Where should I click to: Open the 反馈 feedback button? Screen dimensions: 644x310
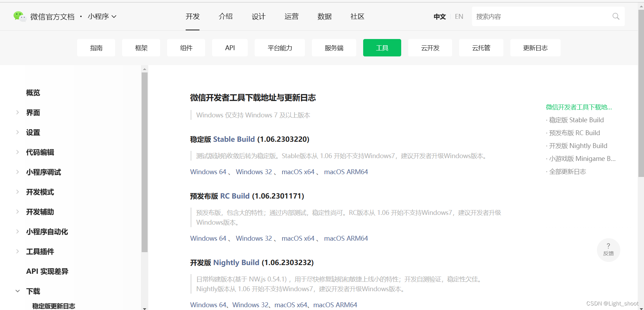point(608,250)
